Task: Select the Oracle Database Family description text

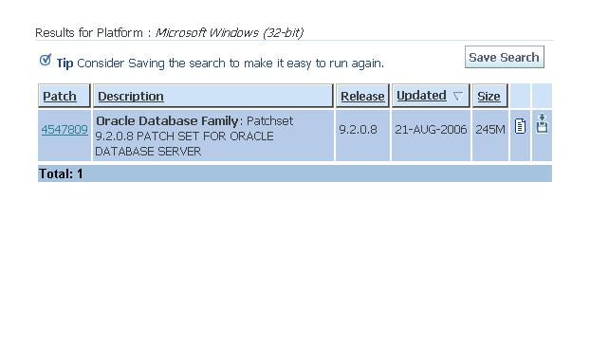Action: [194, 136]
